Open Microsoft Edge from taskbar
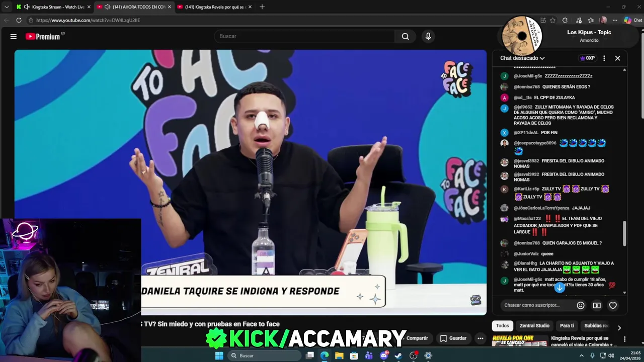The width and height of the screenshot is (644, 362). [x=325, y=355]
